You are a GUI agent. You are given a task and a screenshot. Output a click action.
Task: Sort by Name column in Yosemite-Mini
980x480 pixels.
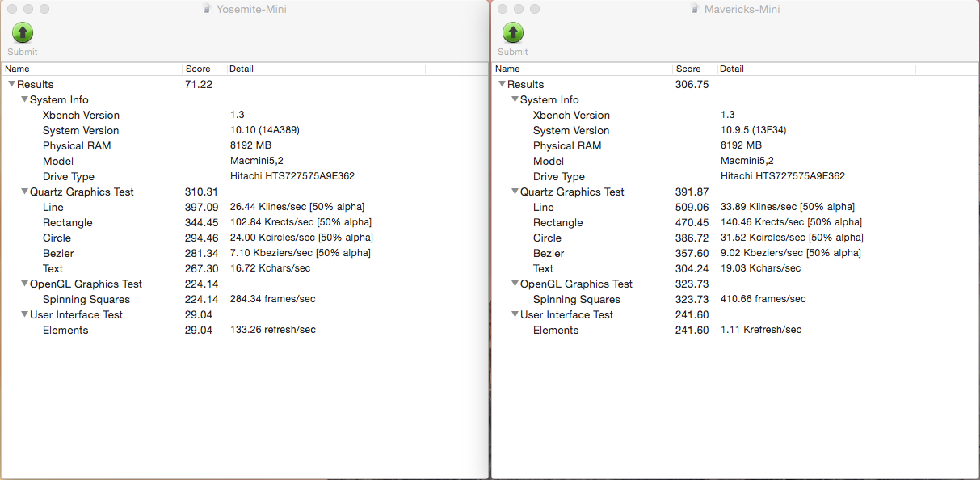pos(92,69)
